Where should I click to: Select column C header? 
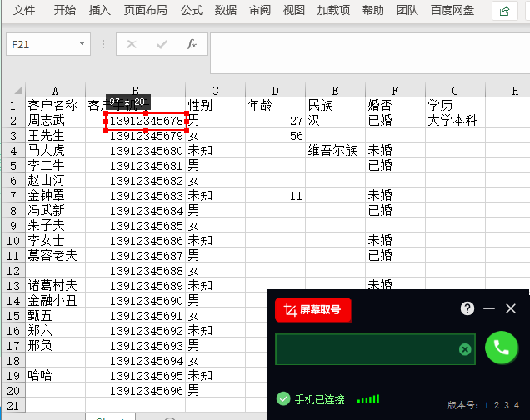[x=215, y=91]
